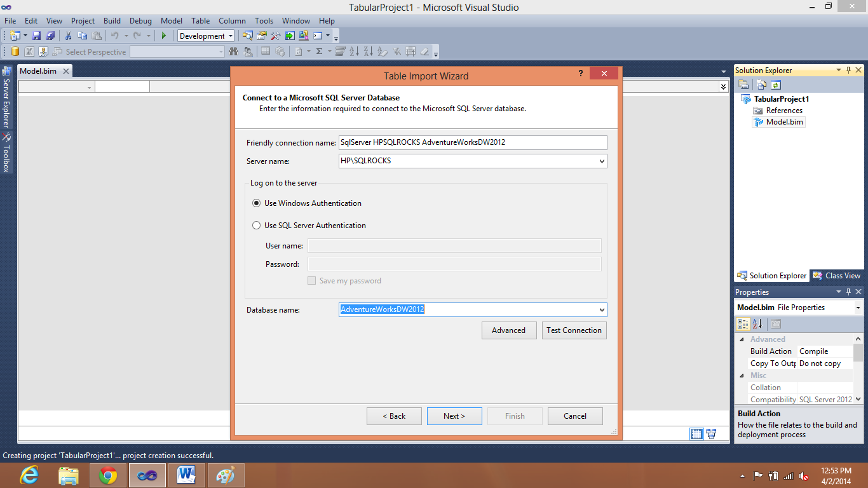The height and width of the screenshot is (488, 868).
Task: Click the Clear Sort toolbar icon
Action: point(382,51)
